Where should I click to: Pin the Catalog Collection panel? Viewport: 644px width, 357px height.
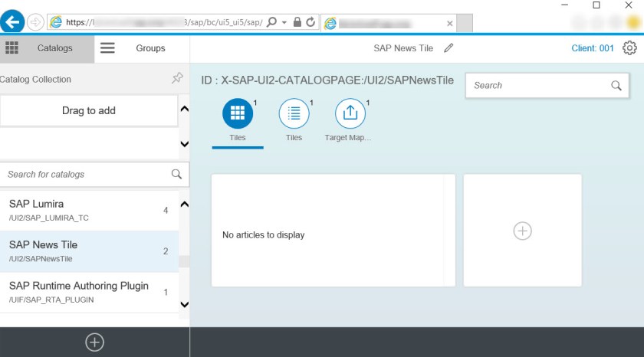(x=177, y=78)
